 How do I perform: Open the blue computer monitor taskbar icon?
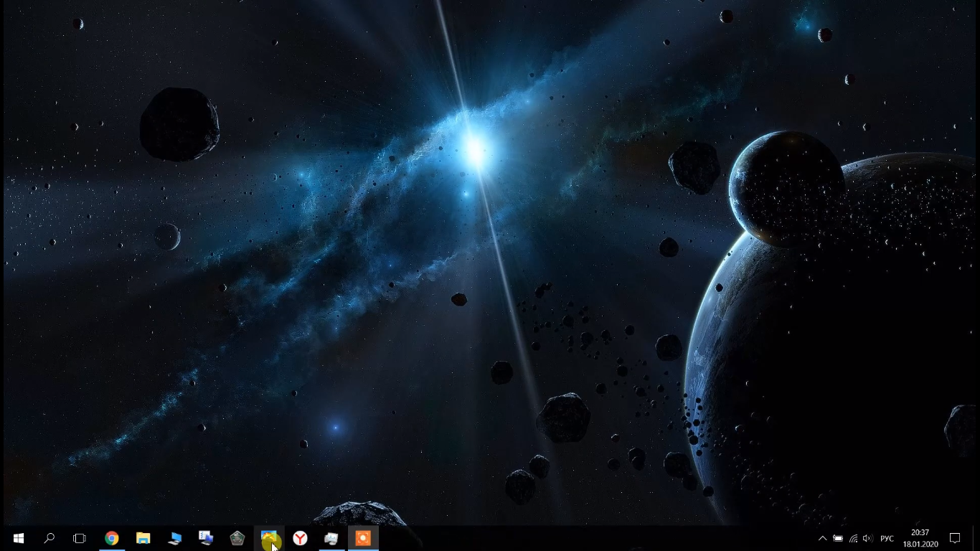(x=174, y=538)
